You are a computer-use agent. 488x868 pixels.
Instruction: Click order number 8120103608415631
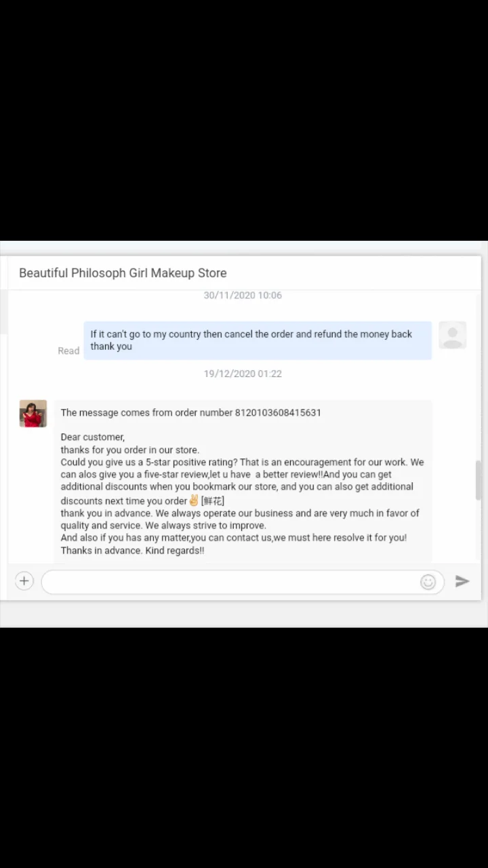click(278, 412)
